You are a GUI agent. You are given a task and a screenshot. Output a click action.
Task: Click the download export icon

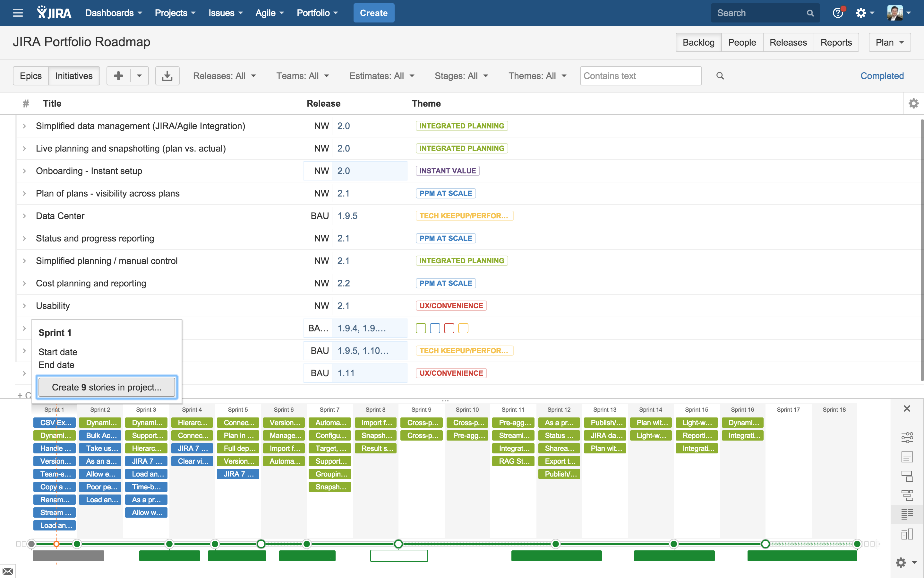tap(167, 76)
